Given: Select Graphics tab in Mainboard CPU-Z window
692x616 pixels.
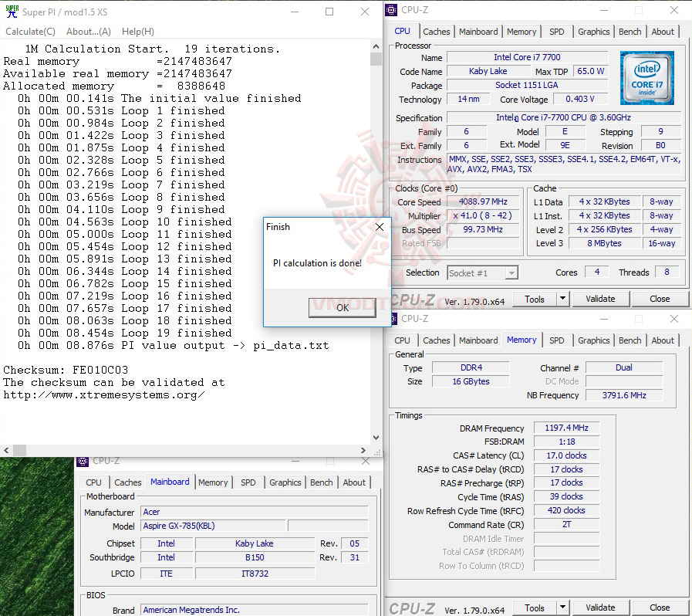Looking at the screenshot, I should [285, 482].
